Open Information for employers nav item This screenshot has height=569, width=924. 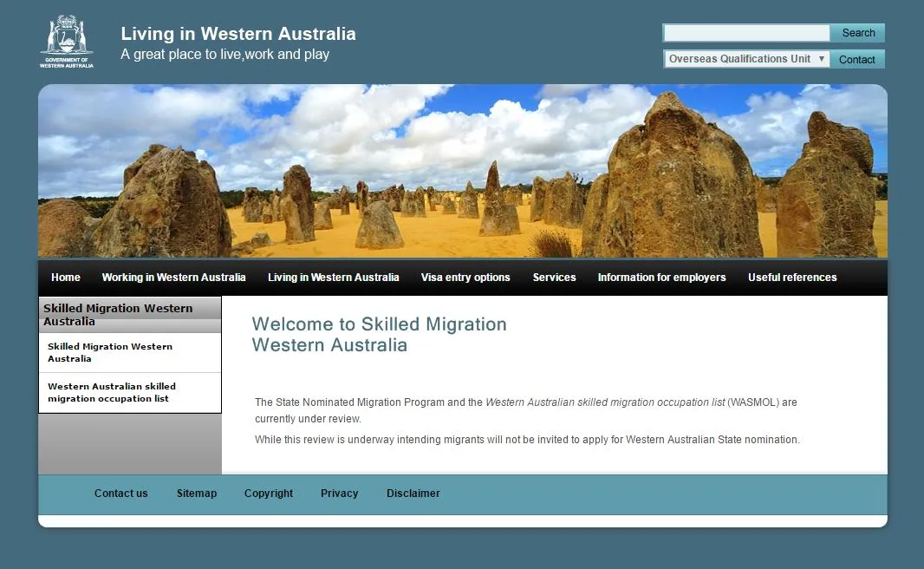point(661,278)
